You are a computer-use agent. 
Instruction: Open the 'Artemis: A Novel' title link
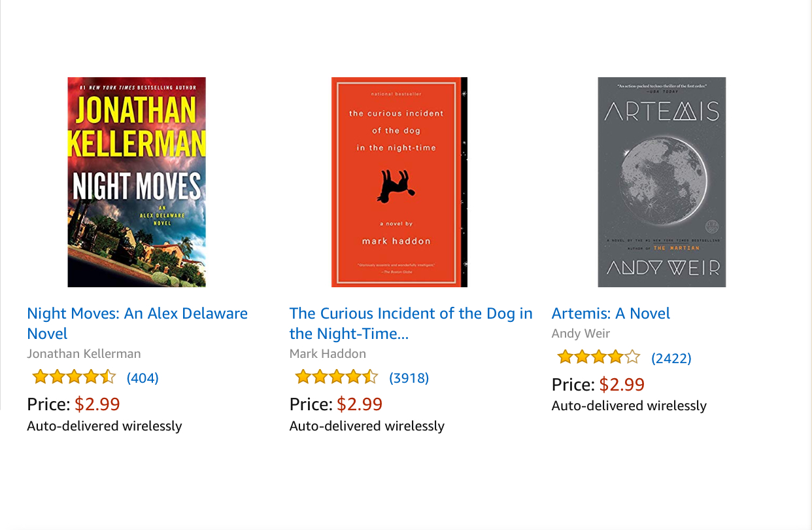(611, 313)
